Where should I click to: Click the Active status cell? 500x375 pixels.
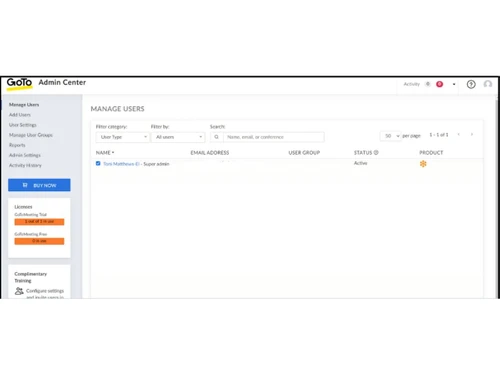360,163
